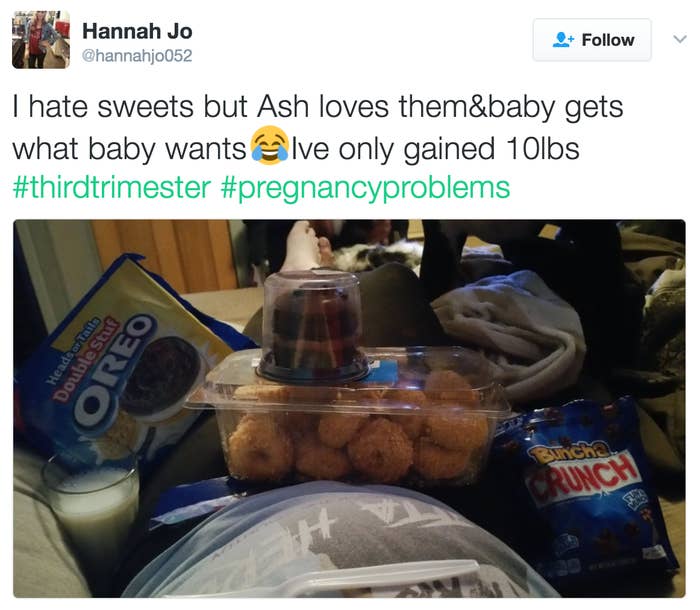Click the Hannah Jo display name

point(137,31)
